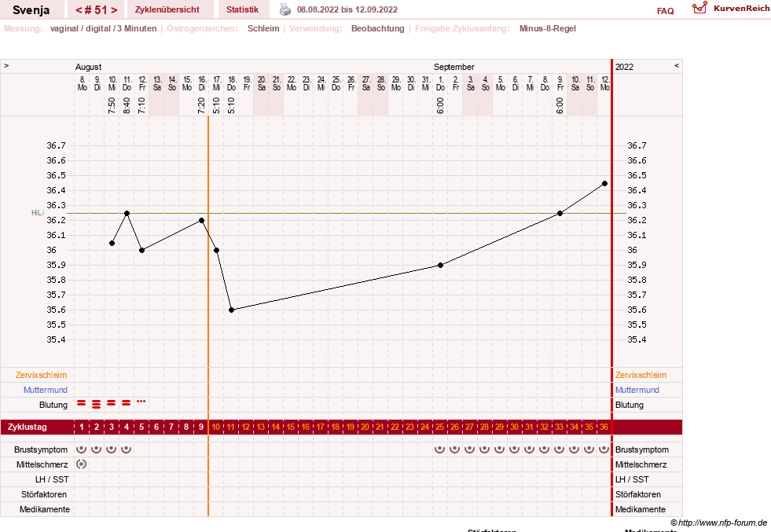This screenshot has width=771, height=532.
Task: Click breast symptom icon on cycle day 1
Action: coord(82,449)
